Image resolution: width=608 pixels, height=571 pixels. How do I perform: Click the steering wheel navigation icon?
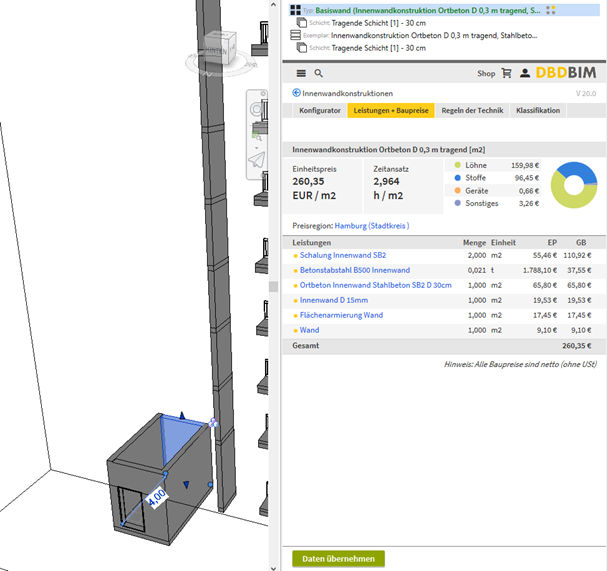[x=256, y=108]
